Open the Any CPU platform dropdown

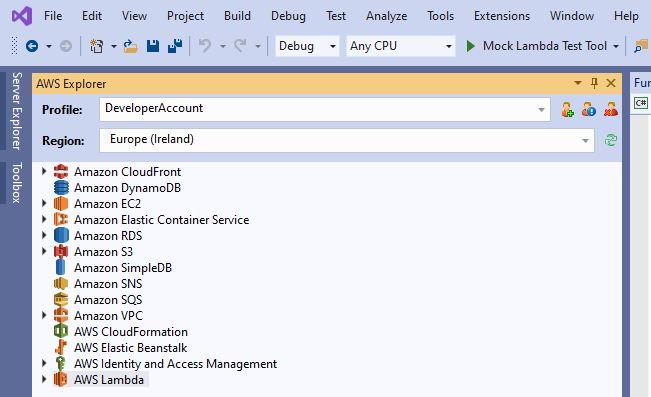401,46
